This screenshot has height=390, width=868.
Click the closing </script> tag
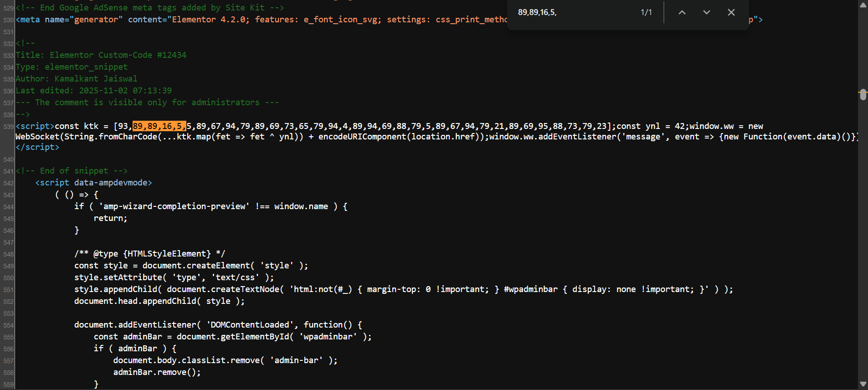37,147
